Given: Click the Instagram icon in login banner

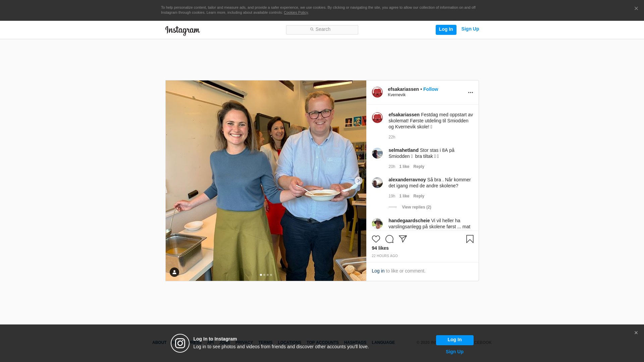Looking at the screenshot, I should point(180,343).
